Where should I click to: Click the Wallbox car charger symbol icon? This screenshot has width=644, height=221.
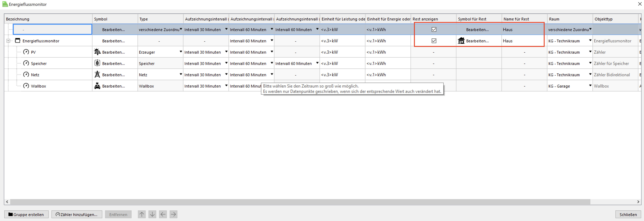(97, 86)
